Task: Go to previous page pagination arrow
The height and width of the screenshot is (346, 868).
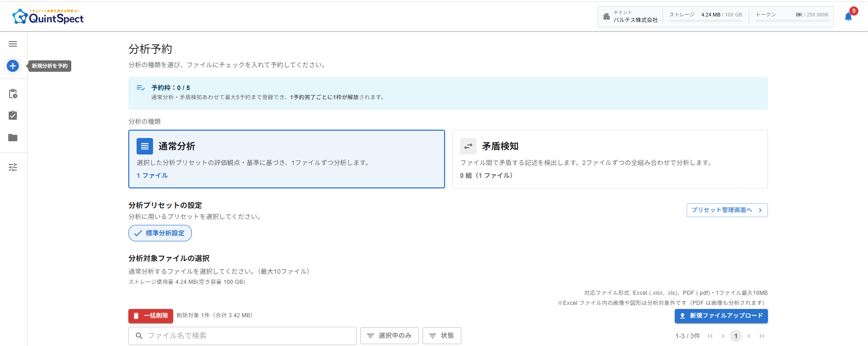Action: click(723, 336)
